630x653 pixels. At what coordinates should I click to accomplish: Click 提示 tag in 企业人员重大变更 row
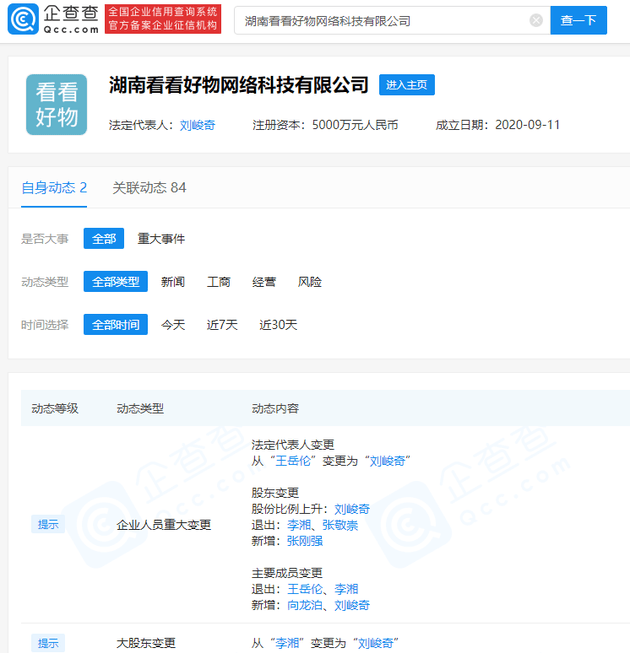pyautogui.click(x=48, y=524)
